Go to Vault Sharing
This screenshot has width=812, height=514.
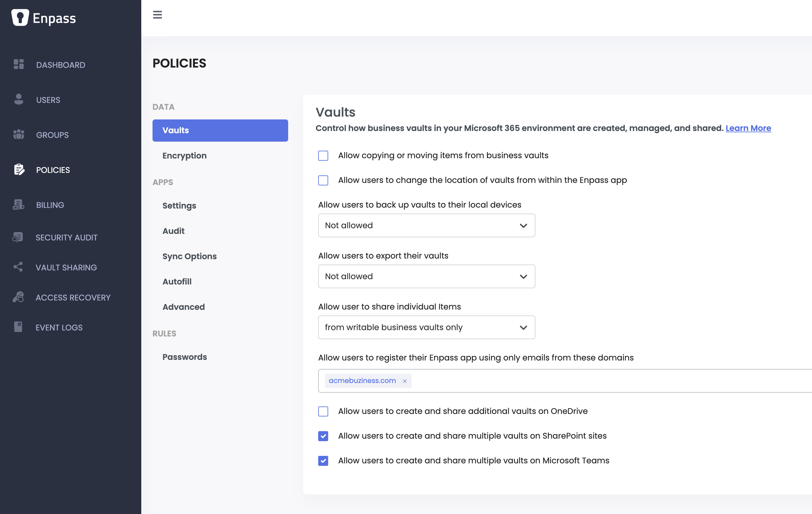point(66,267)
